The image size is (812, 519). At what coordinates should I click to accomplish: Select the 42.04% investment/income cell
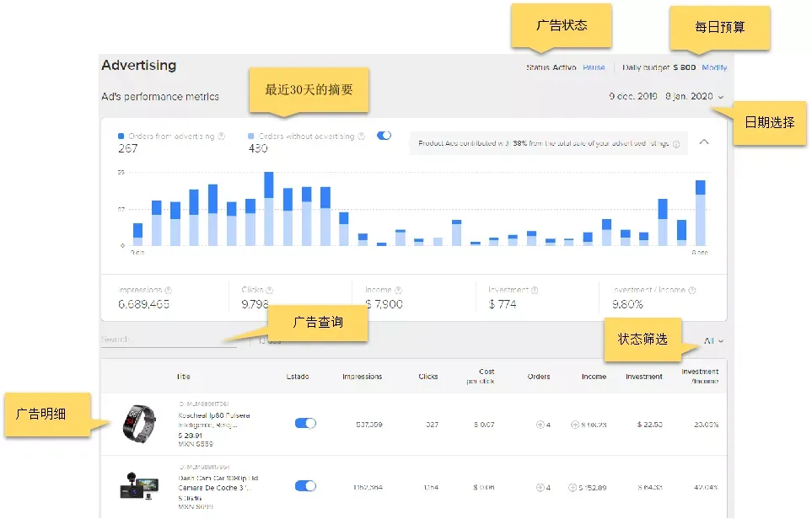pos(707,488)
